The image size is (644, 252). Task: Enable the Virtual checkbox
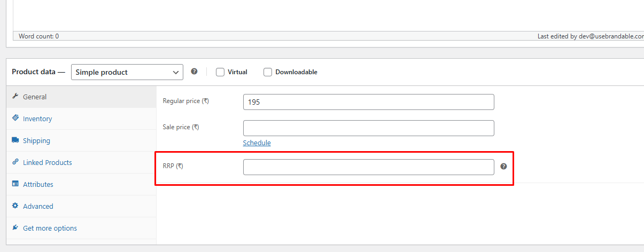pyautogui.click(x=220, y=72)
